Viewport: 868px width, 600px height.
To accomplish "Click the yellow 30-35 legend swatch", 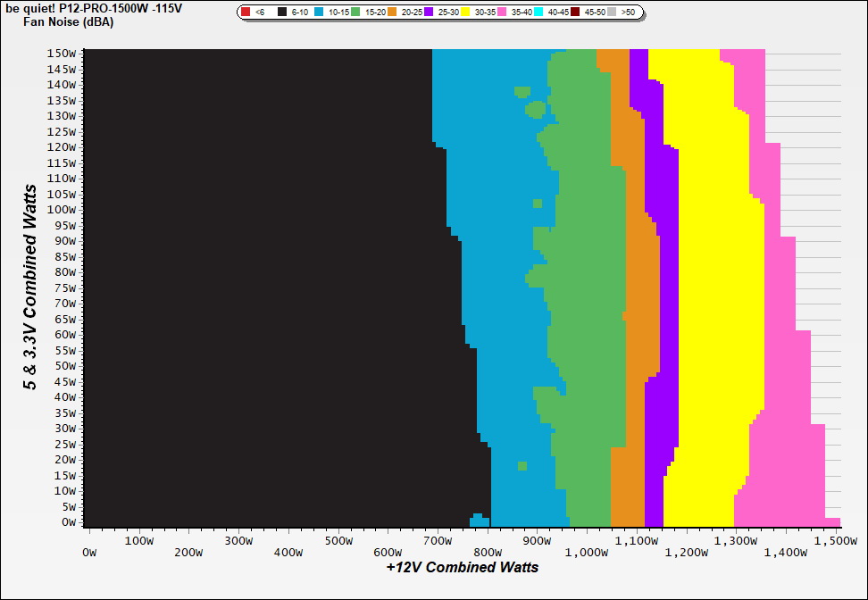I will coord(465,12).
